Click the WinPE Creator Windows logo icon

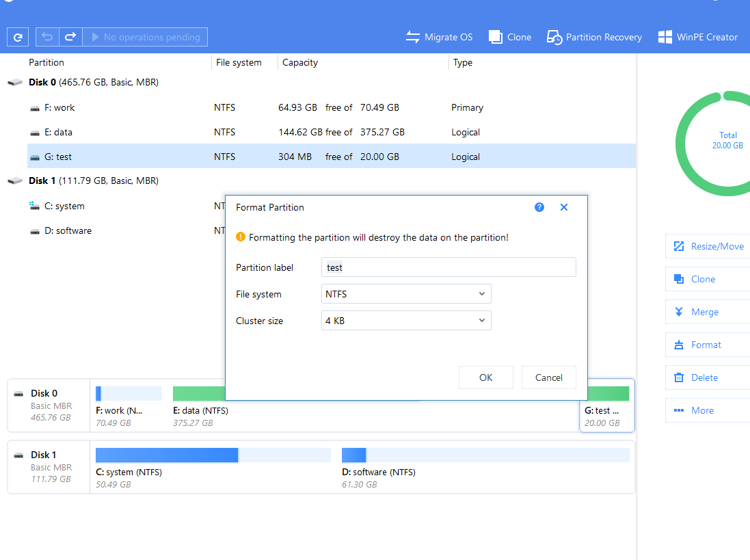click(665, 37)
